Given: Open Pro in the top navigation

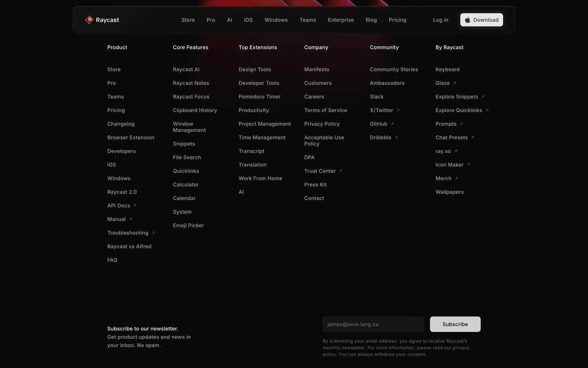Looking at the screenshot, I should (211, 20).
